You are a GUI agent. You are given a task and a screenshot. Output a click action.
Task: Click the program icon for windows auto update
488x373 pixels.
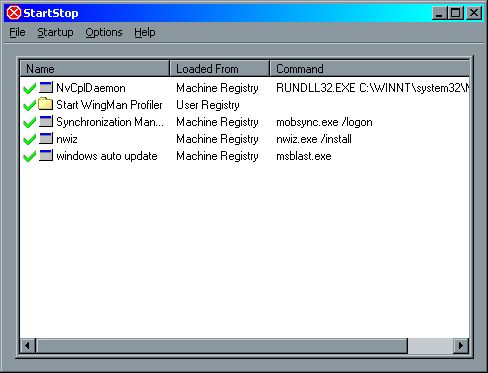(46, 155)
